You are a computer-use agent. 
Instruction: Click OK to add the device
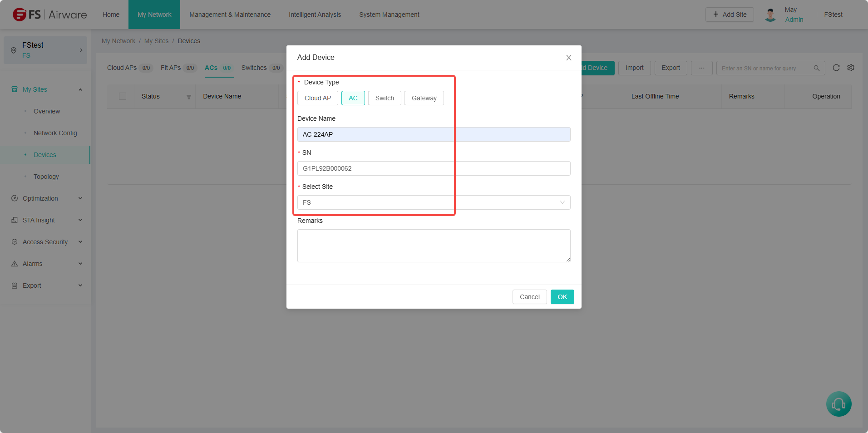point(562,297)
